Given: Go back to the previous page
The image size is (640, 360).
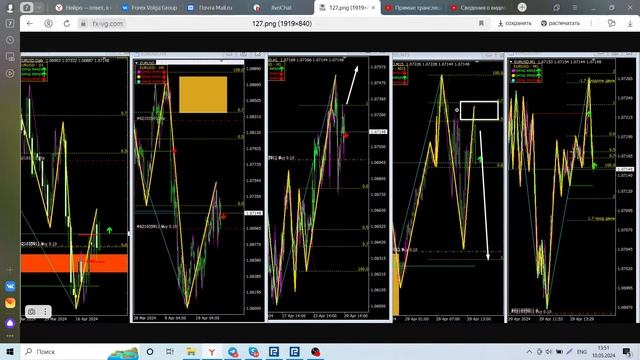Looking at the screenshot, I should pos(30,24).
